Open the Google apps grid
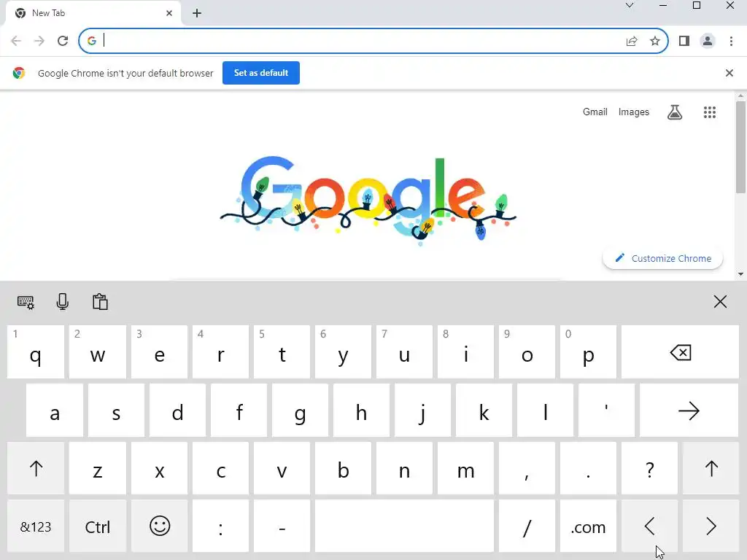Screen dimensions: 747x560 (x=709, y=112)
